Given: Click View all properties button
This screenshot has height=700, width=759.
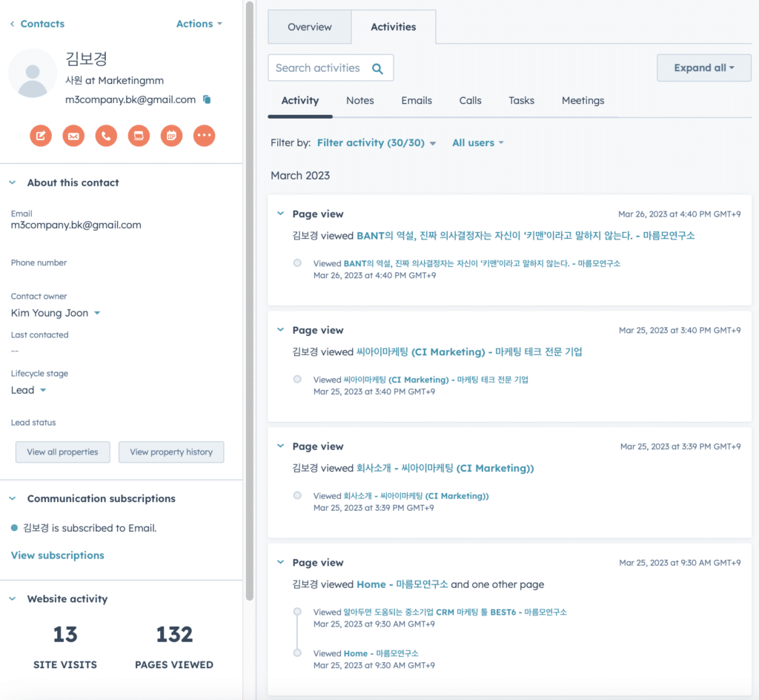Looking at the screenshot, I should tap(63, 452).
